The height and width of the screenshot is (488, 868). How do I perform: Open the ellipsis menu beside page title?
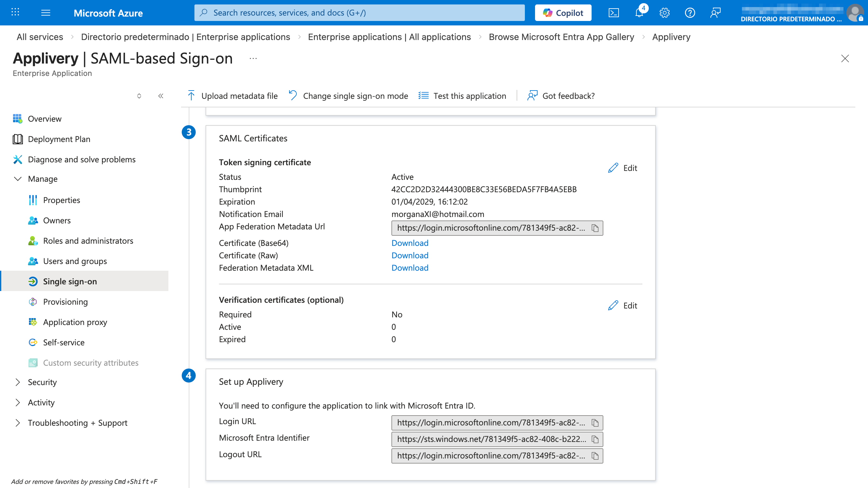tap(253, 58)
